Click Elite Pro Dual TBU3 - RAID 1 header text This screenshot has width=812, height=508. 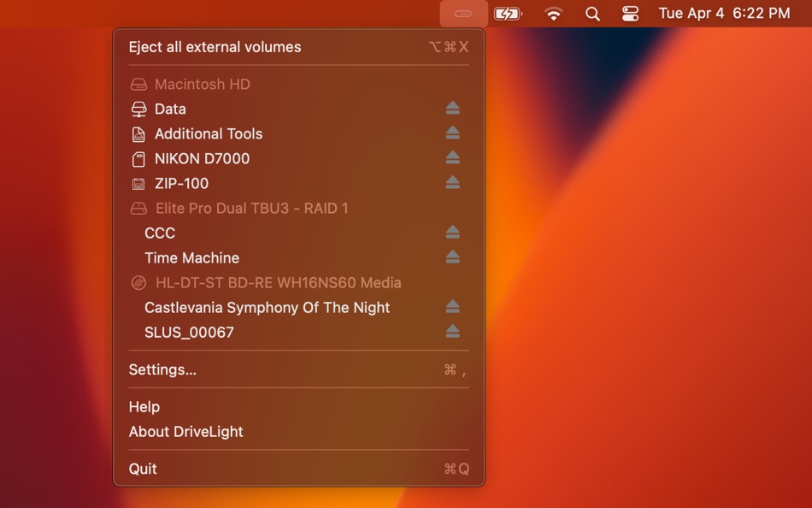252,209
